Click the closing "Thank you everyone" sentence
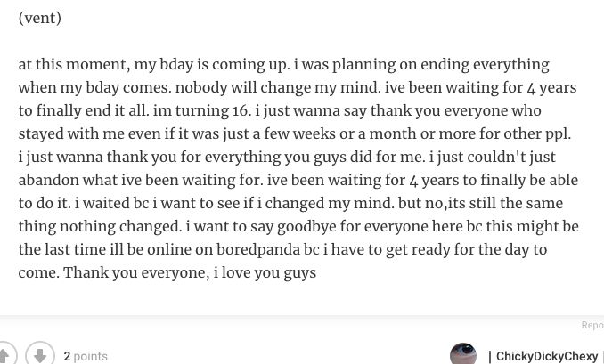Image resolution: width=604 pixels, height=364 pixels. tap(134, 272)
